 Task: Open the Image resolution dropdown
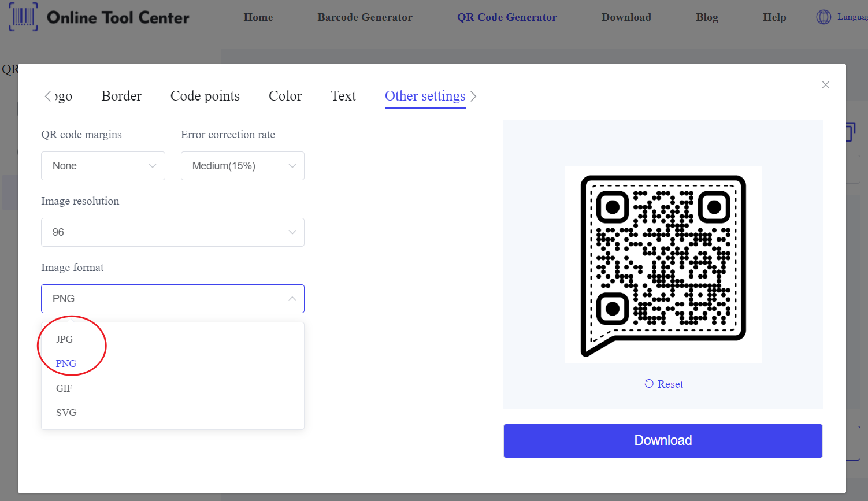point(173,232)
